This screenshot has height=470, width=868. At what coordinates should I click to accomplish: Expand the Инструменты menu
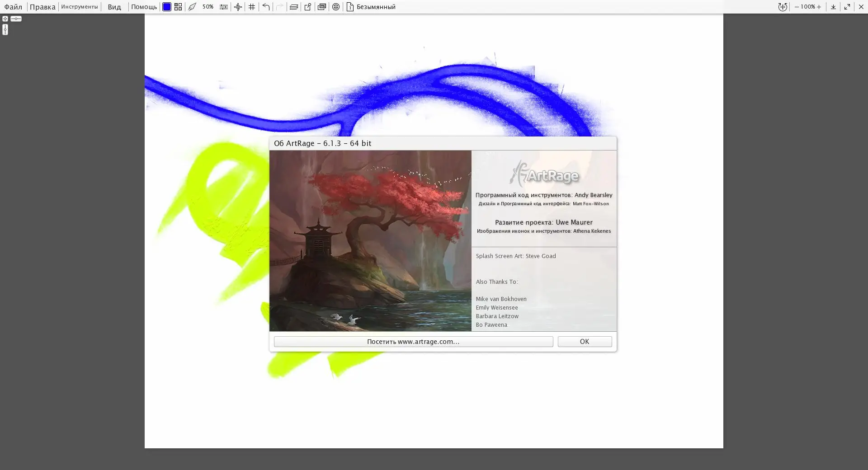(x=80, y=7)
